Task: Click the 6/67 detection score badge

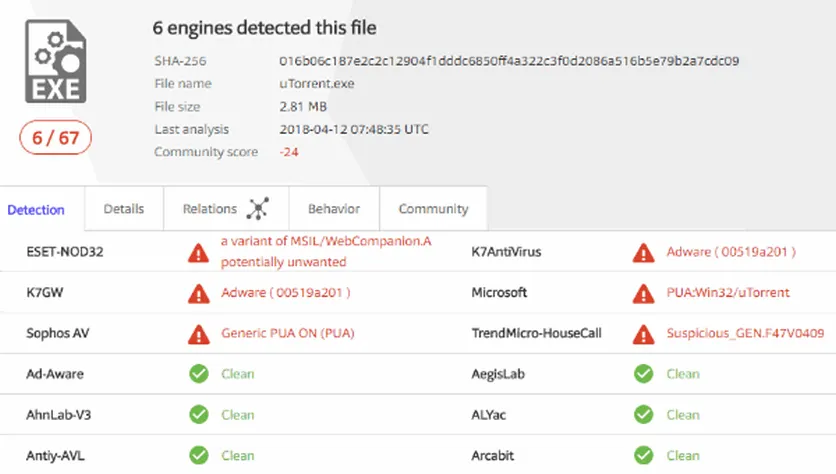Action: tap(55, 138)
